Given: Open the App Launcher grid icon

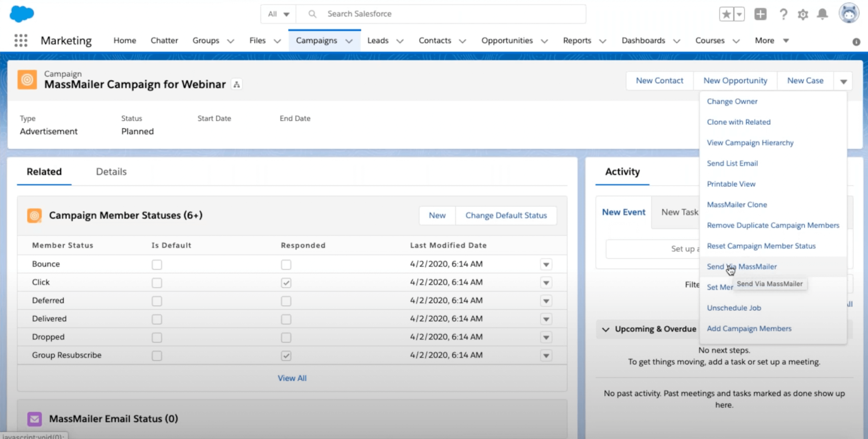Looking at the screenshot, I should click(21, 40).
